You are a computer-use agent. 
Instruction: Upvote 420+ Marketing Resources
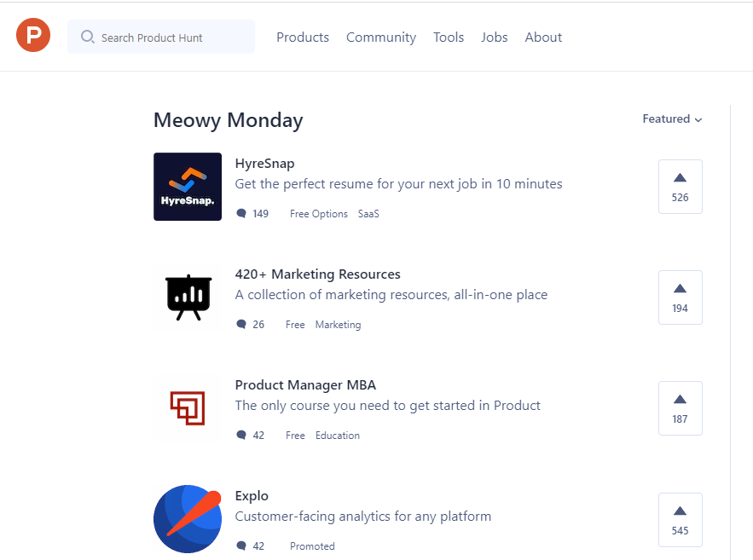point(680,297)
